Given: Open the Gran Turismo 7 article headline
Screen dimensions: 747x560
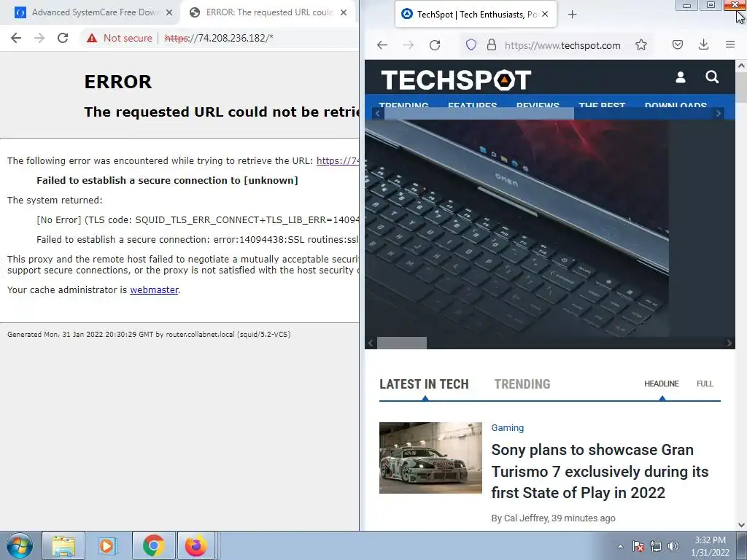Looking at the screenshot, I should pyautogui.click(x=600, y=472).
